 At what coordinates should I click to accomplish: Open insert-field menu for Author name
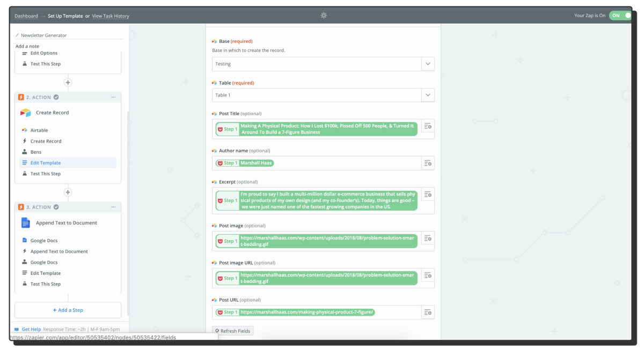[x=428, y=163]
